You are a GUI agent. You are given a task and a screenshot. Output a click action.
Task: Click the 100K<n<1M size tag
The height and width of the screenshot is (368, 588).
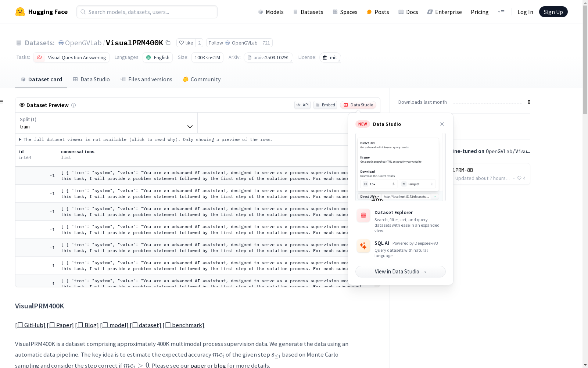(x=207, y=57)
